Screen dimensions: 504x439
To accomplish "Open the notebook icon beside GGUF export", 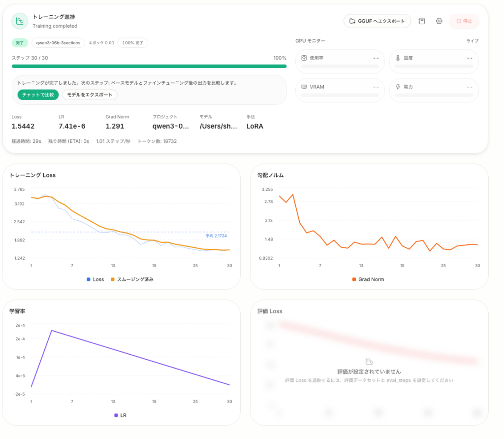I will [x=422, y=21].
